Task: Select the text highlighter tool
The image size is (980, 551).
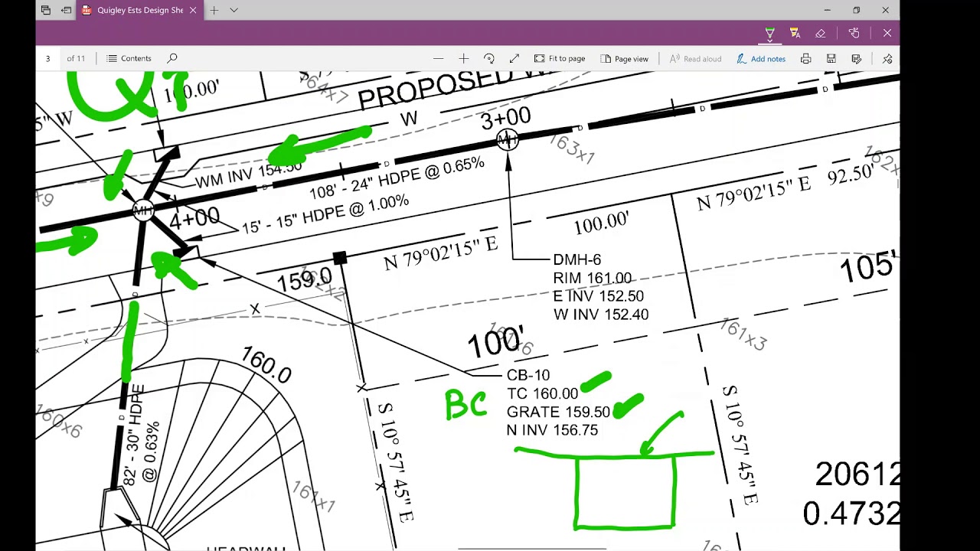Action: pyautogui.click(x=795, y=33)
